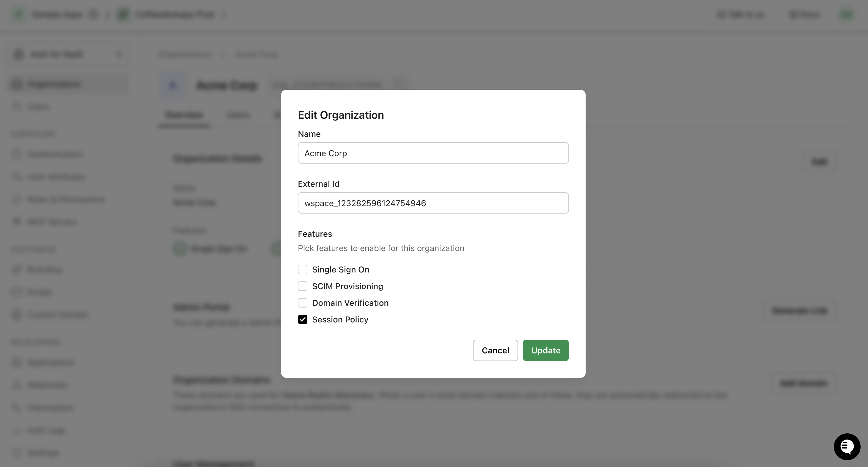Click the 'Pick features to enable' description
Viewport: 868px width, 467px height.
click(x=381, y=248)
